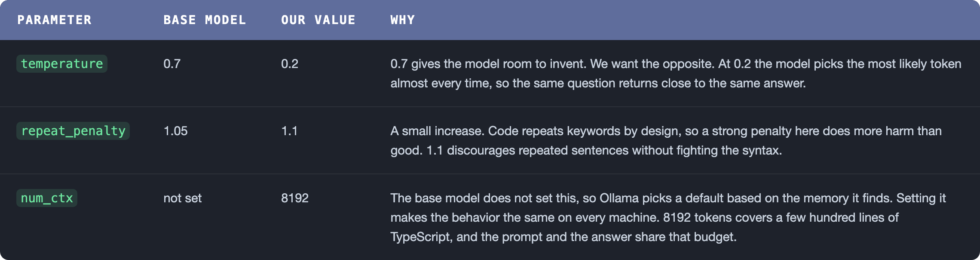Image resolution: width=980 pixels, height=260 pixels.
Task: Click the 1.1 repeat penalty value
Action: tap(289, 131)
